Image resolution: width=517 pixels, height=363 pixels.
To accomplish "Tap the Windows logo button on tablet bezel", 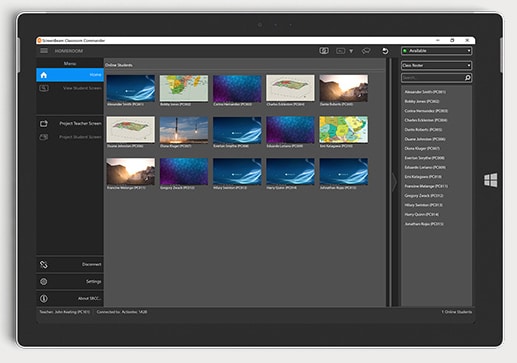I will click(491, 180).
